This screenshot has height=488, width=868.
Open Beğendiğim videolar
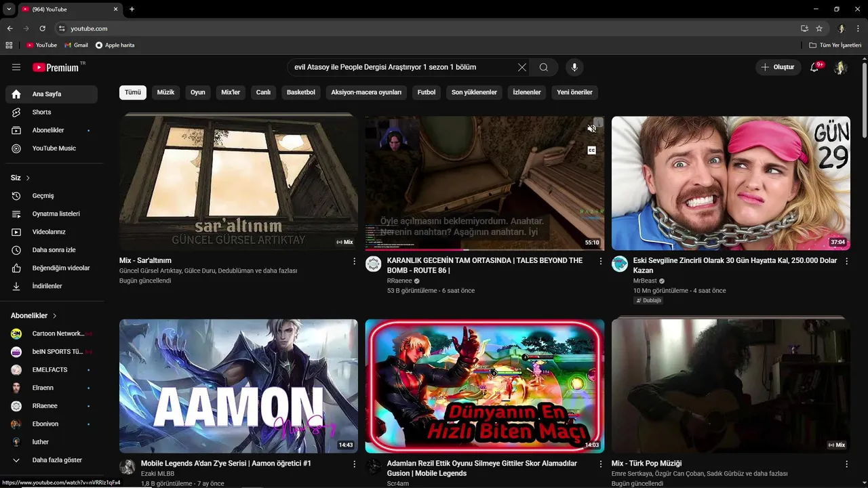pyautogui.click(x=52, y=268)
